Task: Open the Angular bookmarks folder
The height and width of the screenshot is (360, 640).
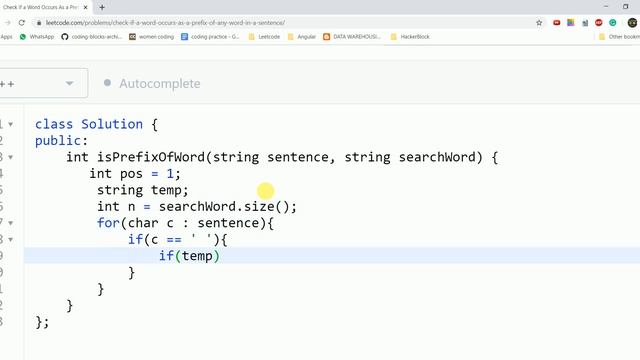Action: click(302, 37)
